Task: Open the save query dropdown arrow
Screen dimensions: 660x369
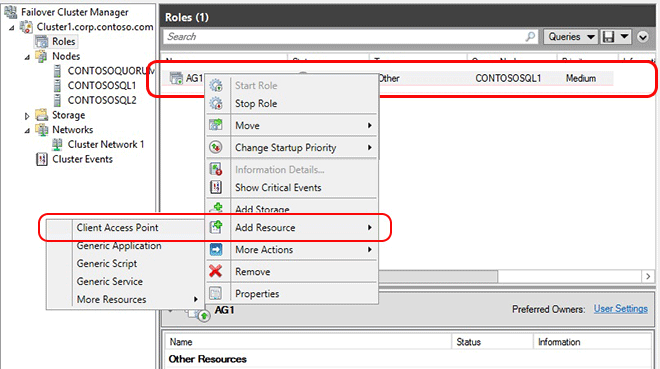Action: tap(625, 37)
